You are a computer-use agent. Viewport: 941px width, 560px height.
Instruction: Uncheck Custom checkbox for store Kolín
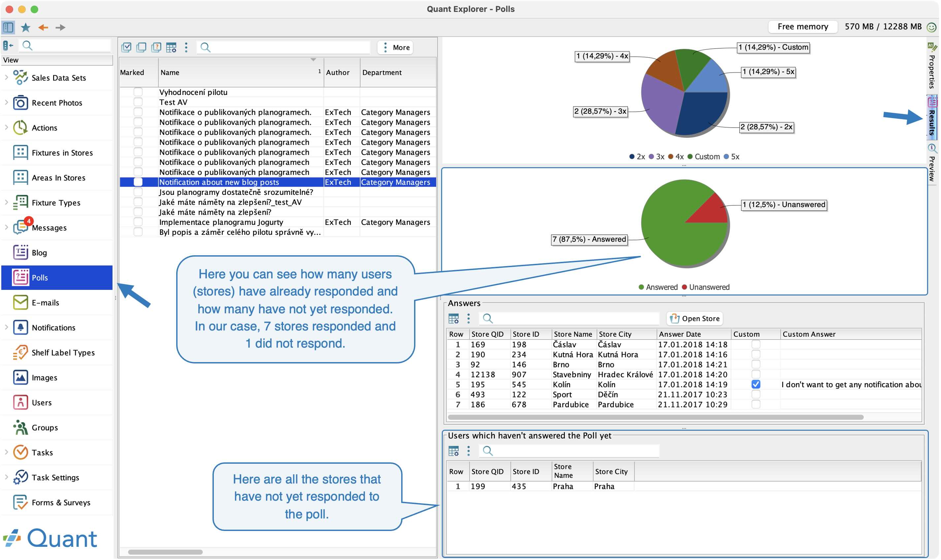(x=756, y=384)
